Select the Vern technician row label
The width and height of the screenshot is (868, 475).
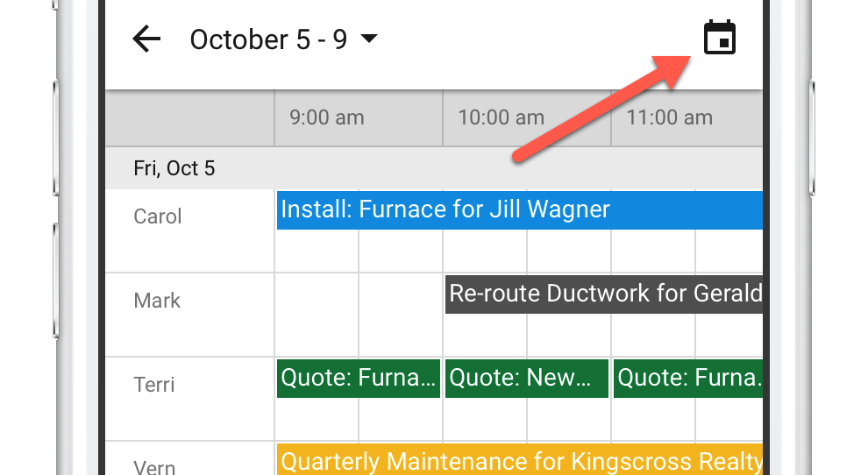pos(154,466)
